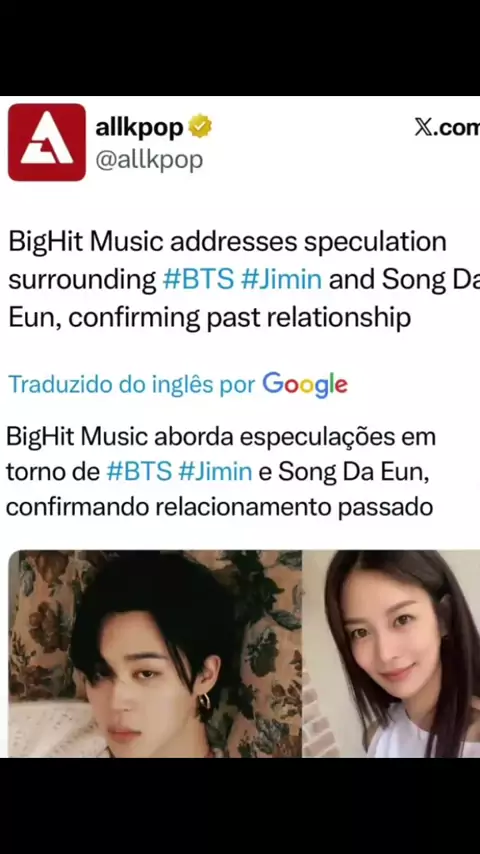
Task: Click the 'confirmando relacionamento passado' text line
Action: click(220, 507)
